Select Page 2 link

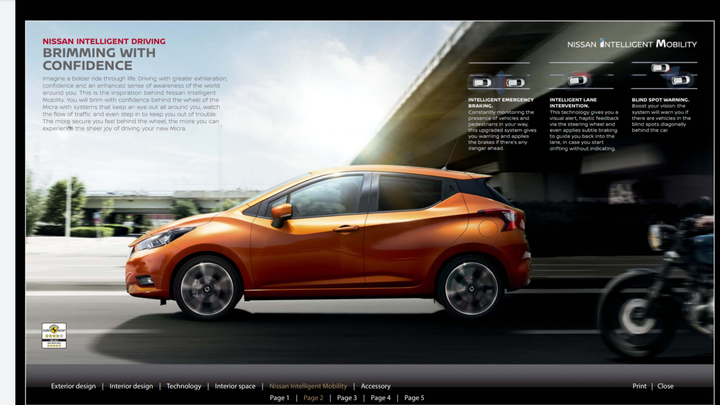313,398
